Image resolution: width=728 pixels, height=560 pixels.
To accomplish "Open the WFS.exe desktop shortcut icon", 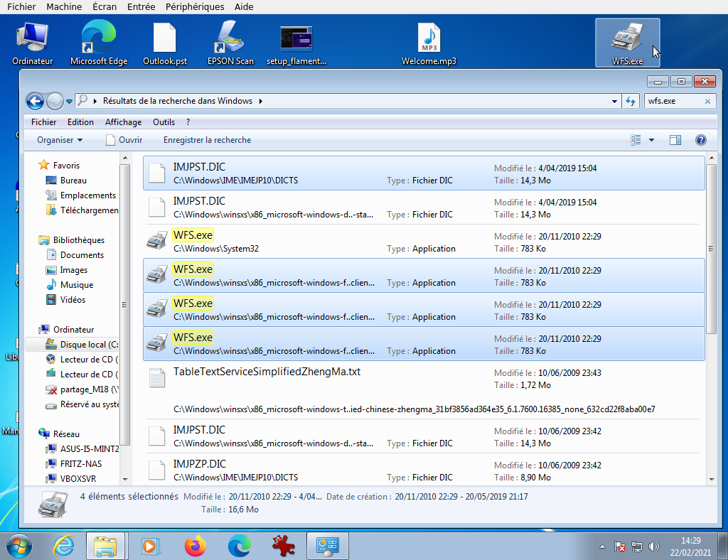I will pyautogui.click(x=627, y=41).
